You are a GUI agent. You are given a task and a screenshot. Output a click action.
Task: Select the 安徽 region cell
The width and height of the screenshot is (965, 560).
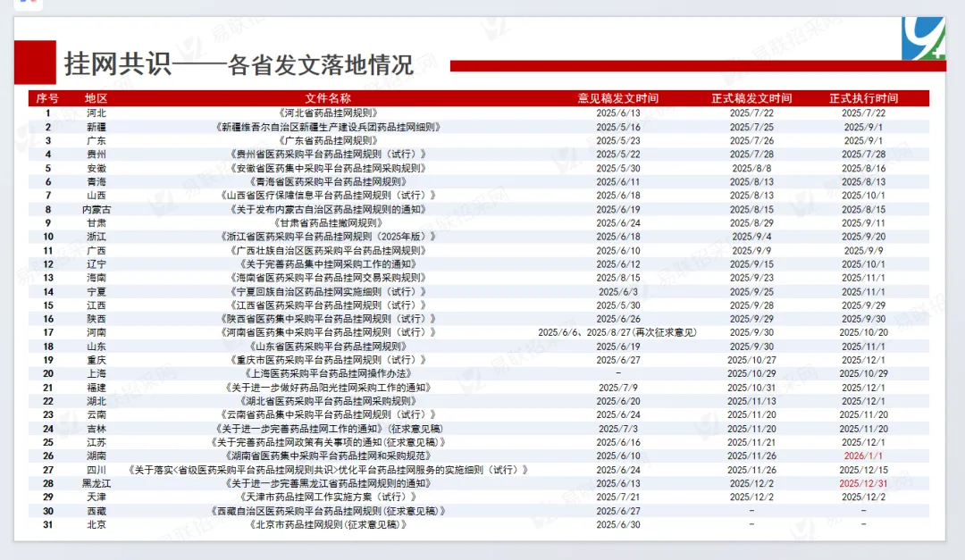coord(96,168)
